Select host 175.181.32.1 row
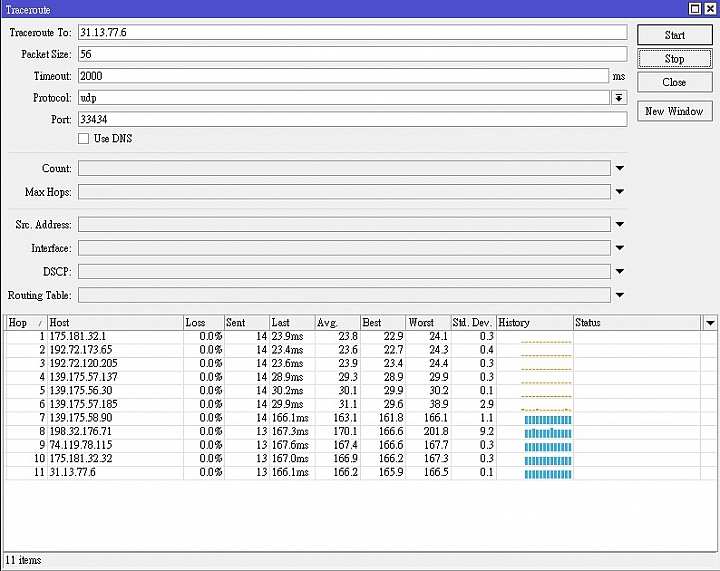Screen dimensions: 720x571 coord(360,336)
